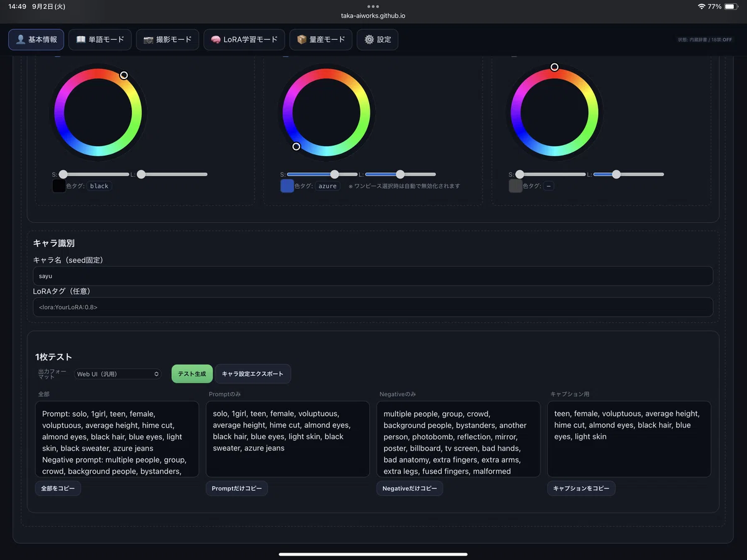Open 設定 gear settings tab
This screenshot has height=560, width=747.
(x=377, y=39)
